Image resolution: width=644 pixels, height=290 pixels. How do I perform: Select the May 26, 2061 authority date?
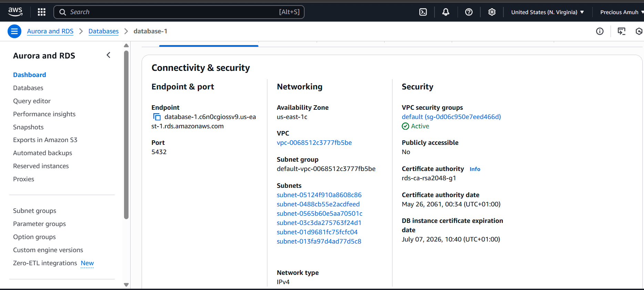(451, 204)
